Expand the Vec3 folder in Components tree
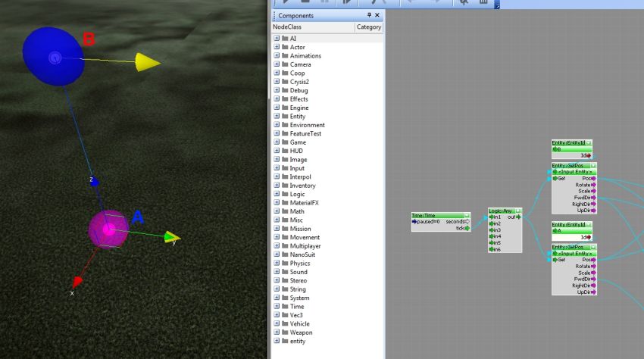 (277, 315)
